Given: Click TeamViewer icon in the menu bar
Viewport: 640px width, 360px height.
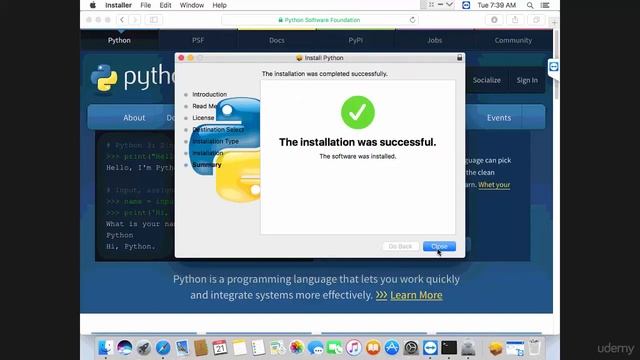Looking at the screenshot, I should tap(466, 5).
